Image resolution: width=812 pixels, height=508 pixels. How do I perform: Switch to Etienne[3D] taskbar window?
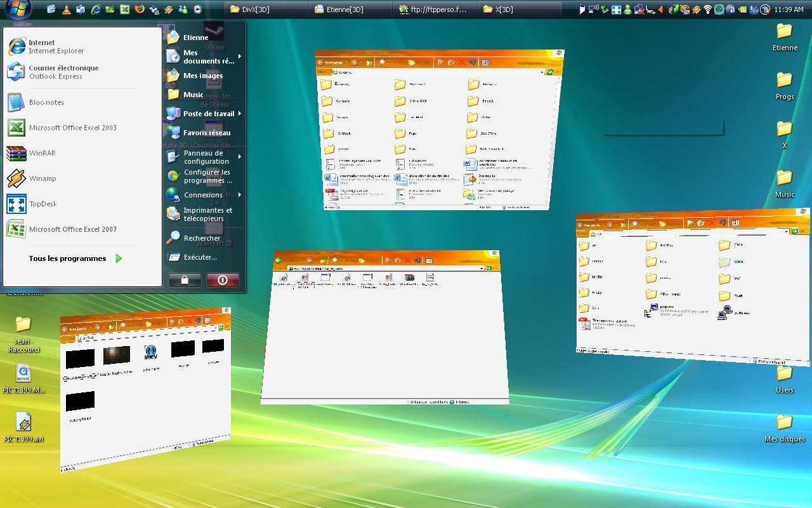pyautogui.click(x=351, y=10)
